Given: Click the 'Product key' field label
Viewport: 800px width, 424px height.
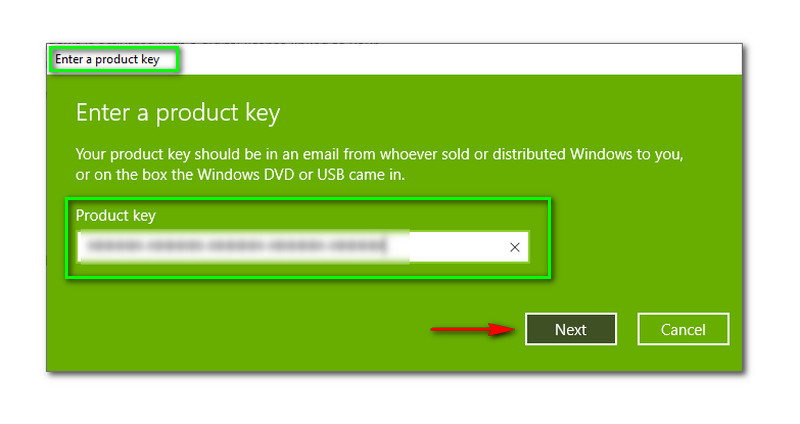Looking at the screenshot, I should (116, 215).
